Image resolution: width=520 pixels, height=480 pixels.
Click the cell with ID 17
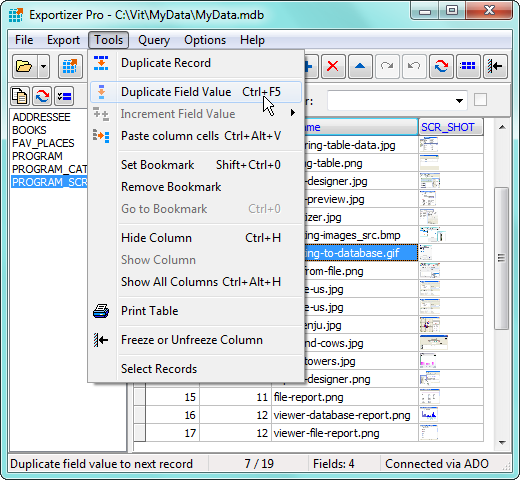[172, 433]
